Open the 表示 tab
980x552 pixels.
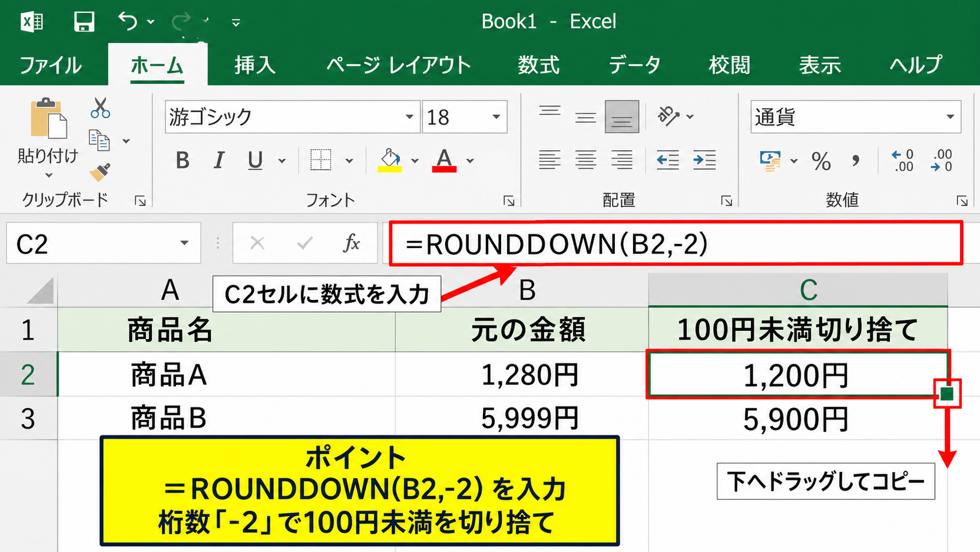click(820, 65)
